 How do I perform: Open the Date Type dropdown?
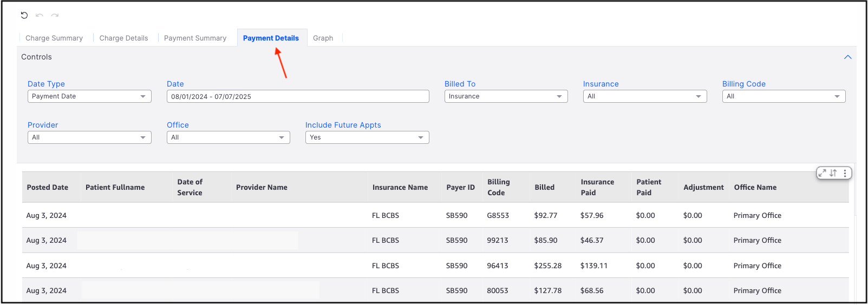89,96
